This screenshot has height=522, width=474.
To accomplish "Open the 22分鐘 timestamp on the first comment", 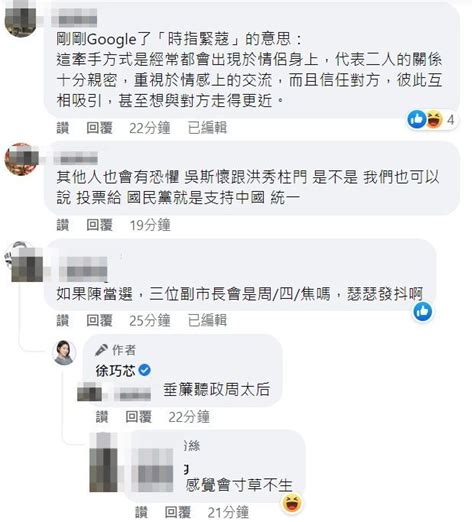I will 150,128.
